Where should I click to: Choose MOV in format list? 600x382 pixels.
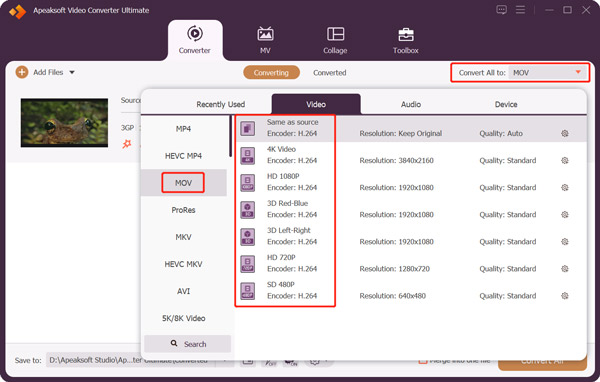tap(183, 183)
